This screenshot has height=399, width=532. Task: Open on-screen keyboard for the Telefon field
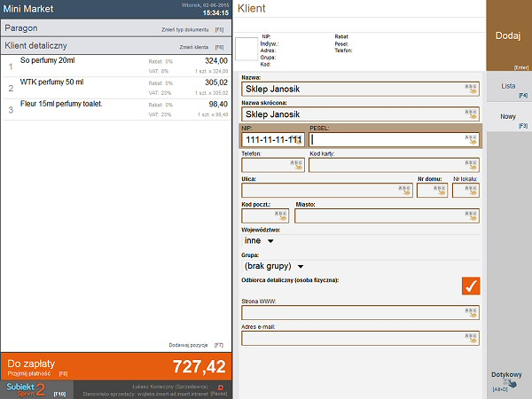tap(296, 164)
